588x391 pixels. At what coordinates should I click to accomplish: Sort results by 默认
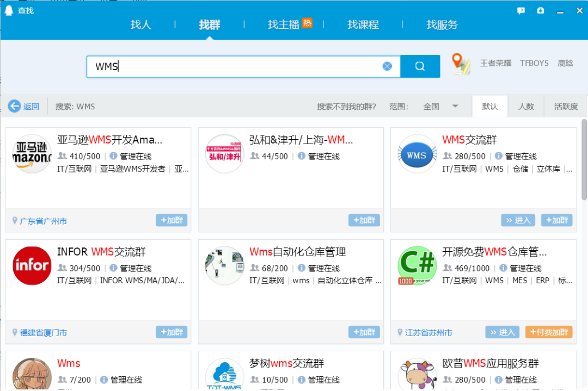pos(490,107)
